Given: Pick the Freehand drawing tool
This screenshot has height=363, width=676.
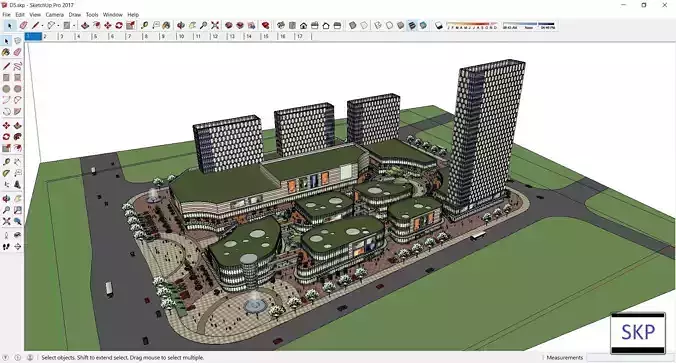Looking at the screenshot, I should [x=18, y=66].
